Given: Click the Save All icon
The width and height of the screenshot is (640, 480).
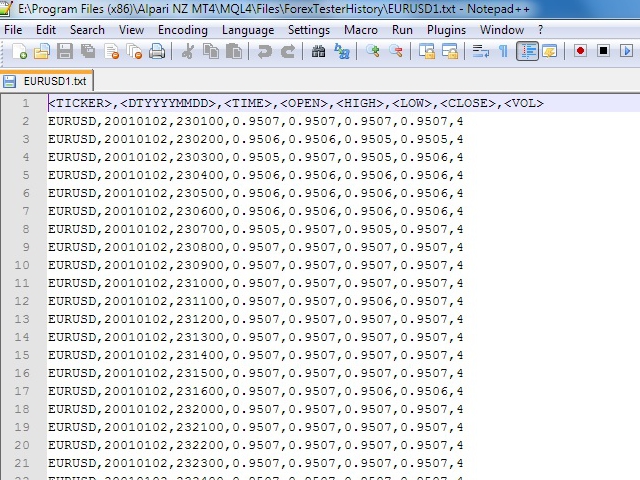Looking at the screenshot, I should coord(88,51).
